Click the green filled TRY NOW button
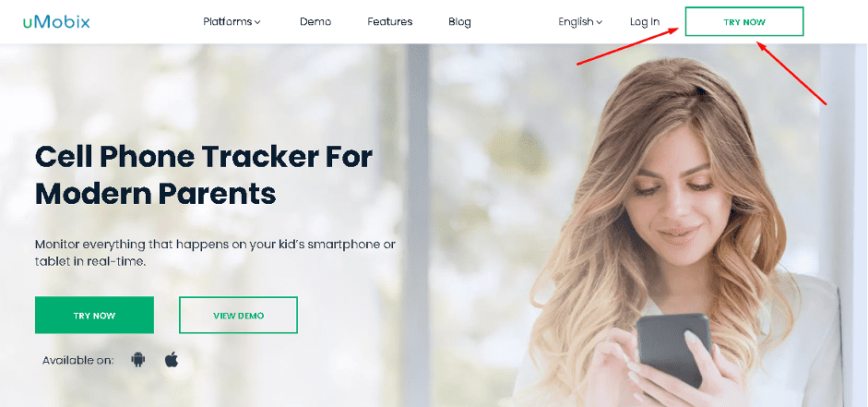Viewport: 868px width, 407px height. point(94,315)
